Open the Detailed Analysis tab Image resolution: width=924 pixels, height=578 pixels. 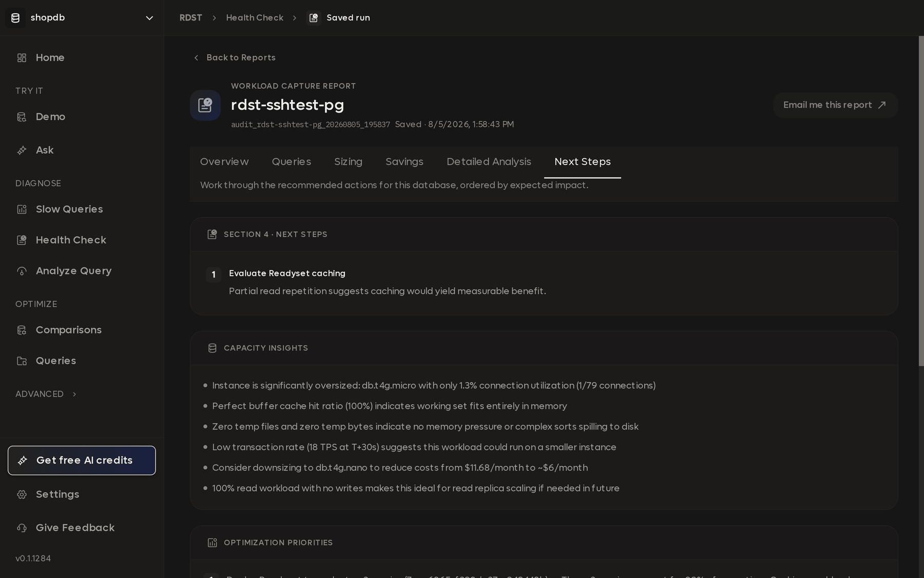tap(489, 162)
